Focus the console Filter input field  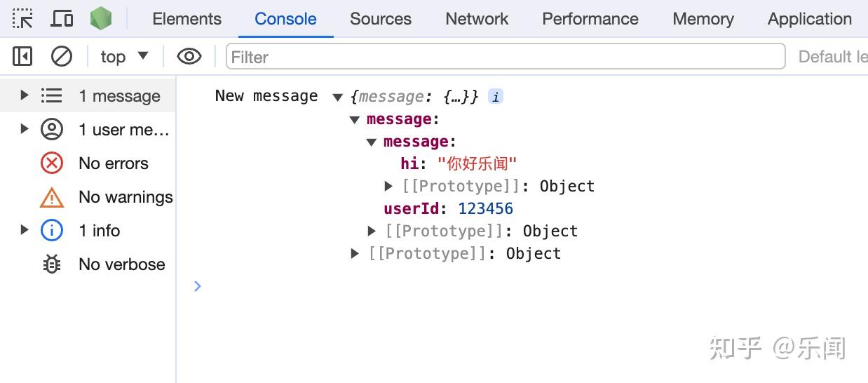(x=505, y=56)
